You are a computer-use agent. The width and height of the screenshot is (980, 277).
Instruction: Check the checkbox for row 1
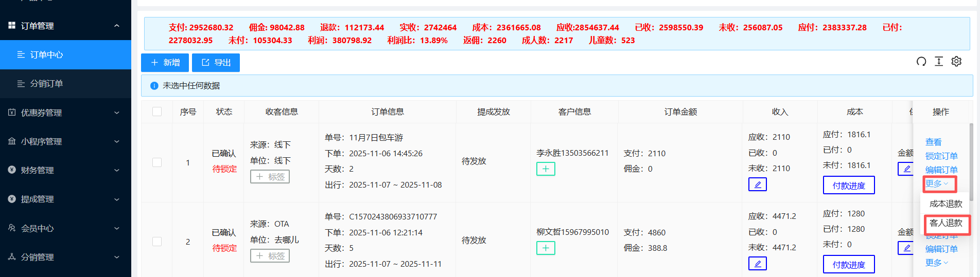(x=157, y=162)
